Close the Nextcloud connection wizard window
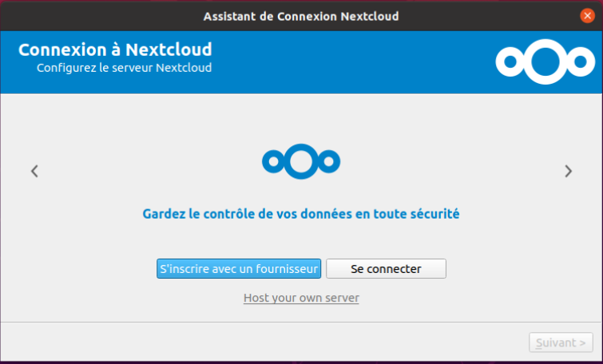 pyautogui.click(x=588, y=16)
